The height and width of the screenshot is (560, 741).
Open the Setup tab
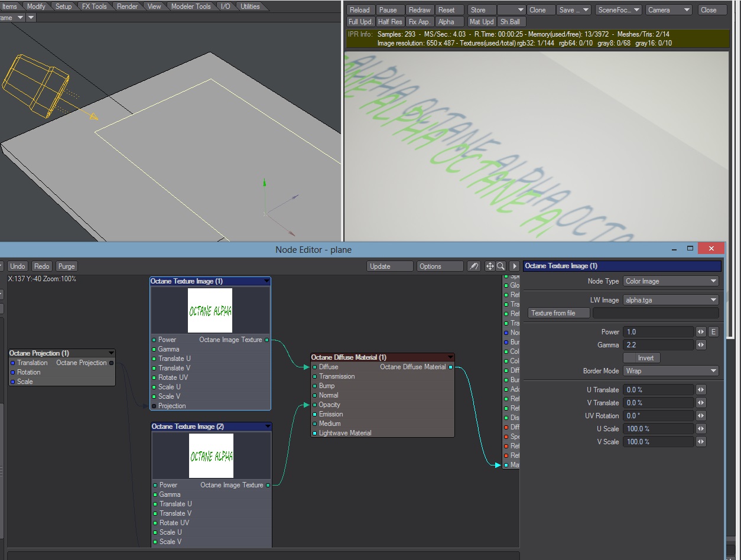click(64, 6)
